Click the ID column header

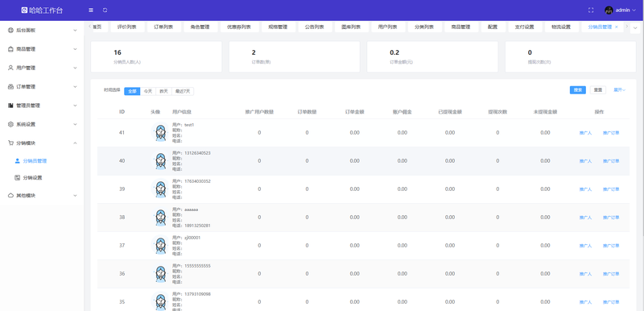(x=122, y=112)
